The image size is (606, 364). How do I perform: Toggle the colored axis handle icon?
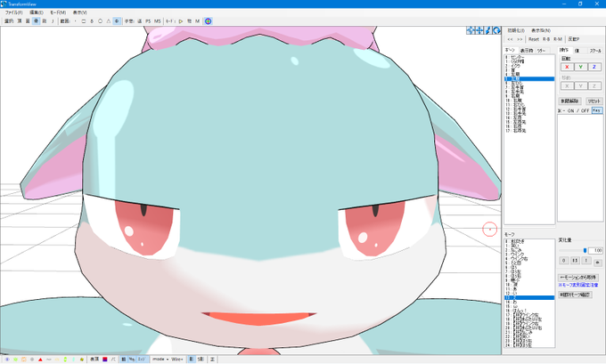click(208, 21)
